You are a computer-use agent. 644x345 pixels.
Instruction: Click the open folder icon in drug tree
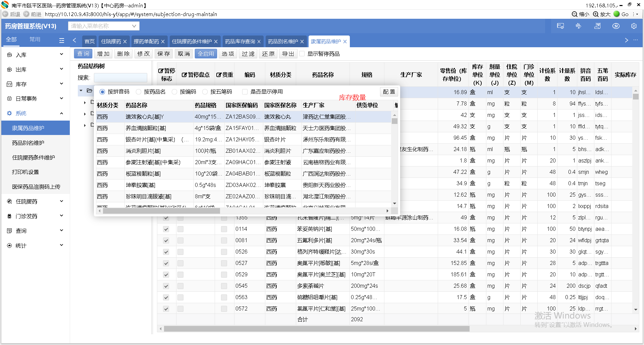(x=89, y=90)
